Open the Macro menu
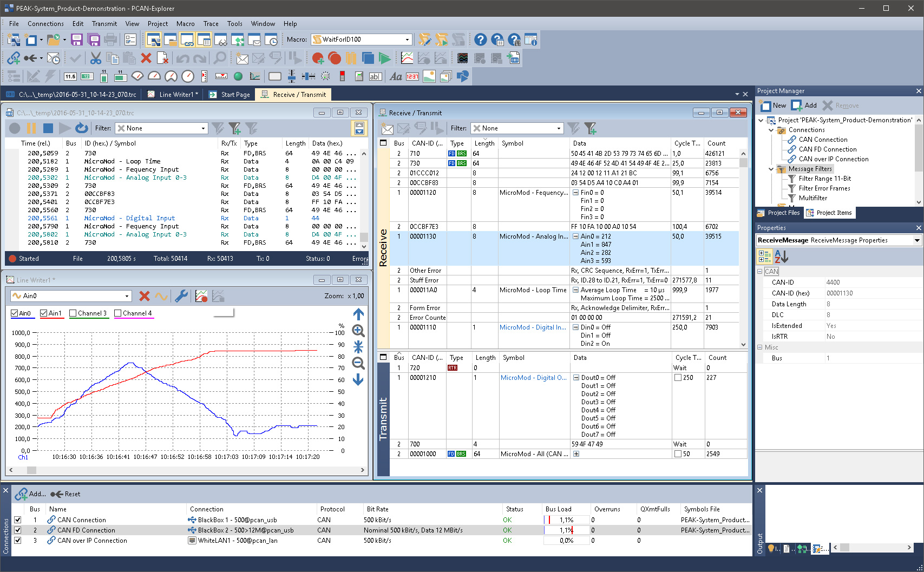Screen dimensions: 924x572 point(186,23)
